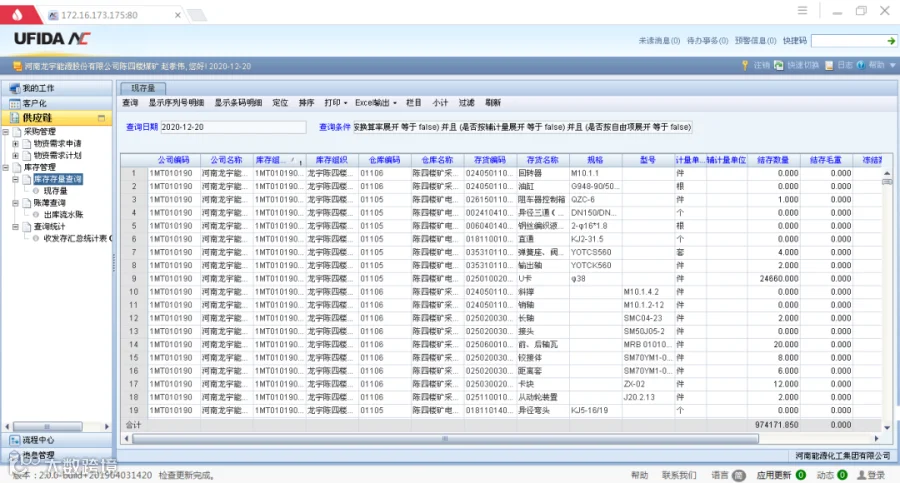The height and width of the screenshot is (483, 900).
Task: Open the 日志 log icon
Action: pyautogui.click(x=829, y=65)
